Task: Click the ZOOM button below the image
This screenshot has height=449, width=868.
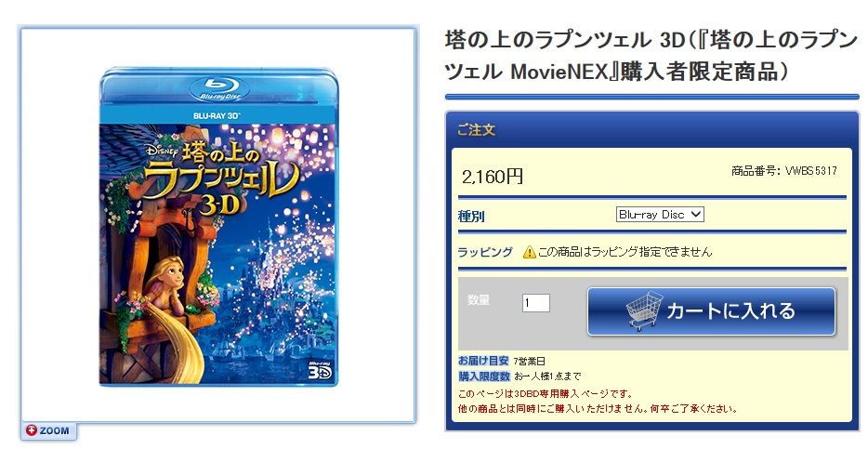Action: pyautogui.click(x=48, y=430)
